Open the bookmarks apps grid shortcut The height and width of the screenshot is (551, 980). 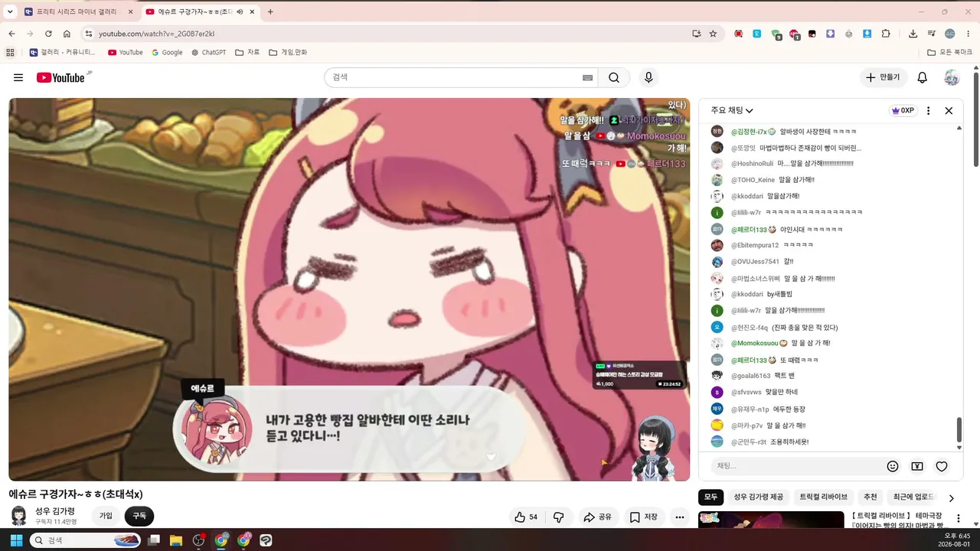tap(10, 52)
